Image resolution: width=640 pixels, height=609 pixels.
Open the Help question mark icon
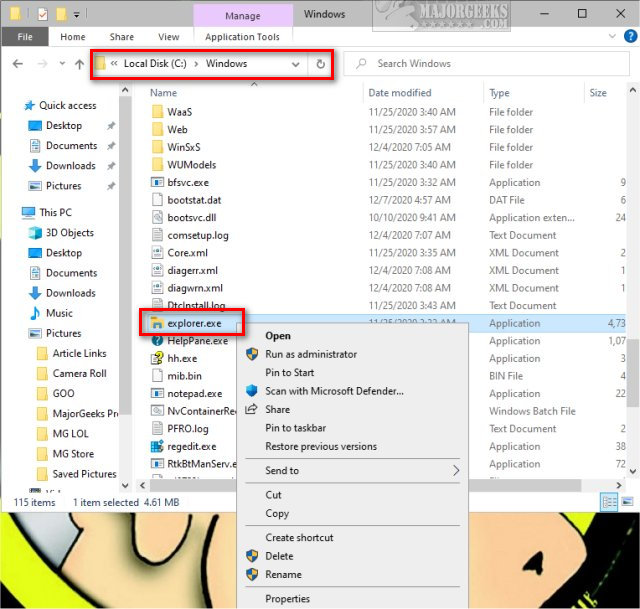631,36
